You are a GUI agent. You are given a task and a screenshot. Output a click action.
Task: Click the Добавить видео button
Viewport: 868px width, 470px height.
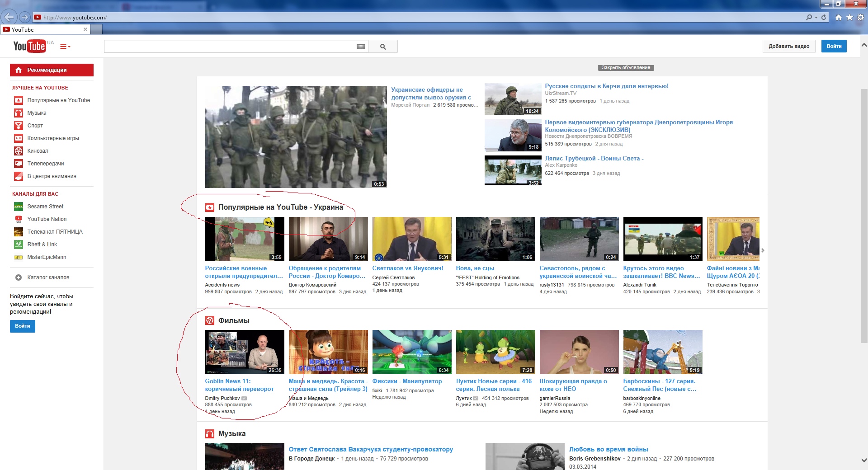coord(789,46)
